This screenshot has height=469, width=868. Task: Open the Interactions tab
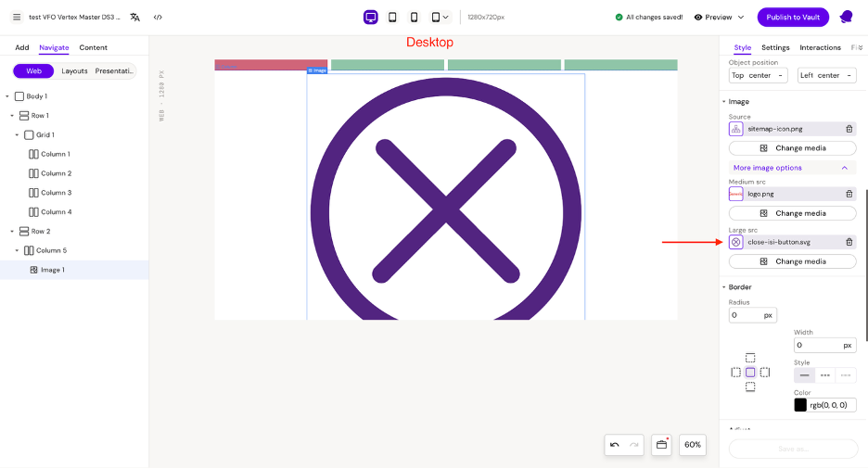820,47
